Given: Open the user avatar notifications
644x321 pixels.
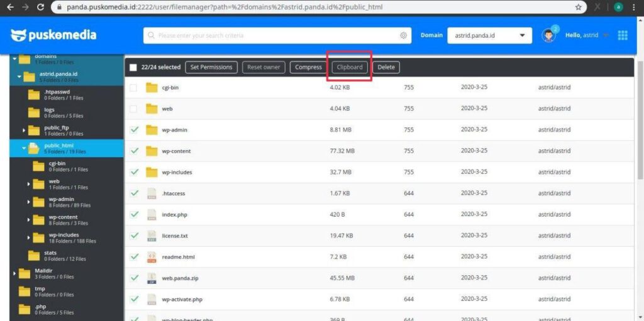Looking at the screenshot, I should [549, 35].
